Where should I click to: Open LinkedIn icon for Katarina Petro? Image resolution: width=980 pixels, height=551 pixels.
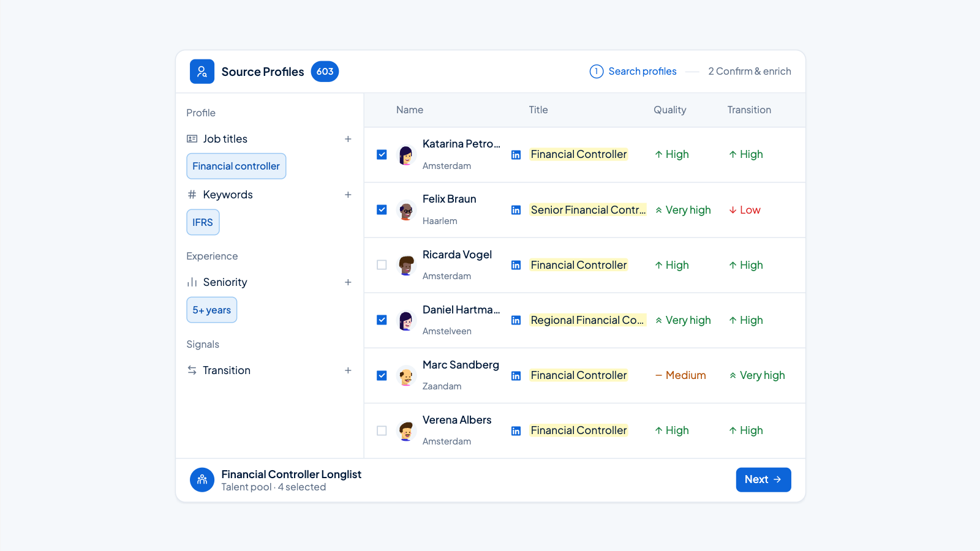click(516, 155)
